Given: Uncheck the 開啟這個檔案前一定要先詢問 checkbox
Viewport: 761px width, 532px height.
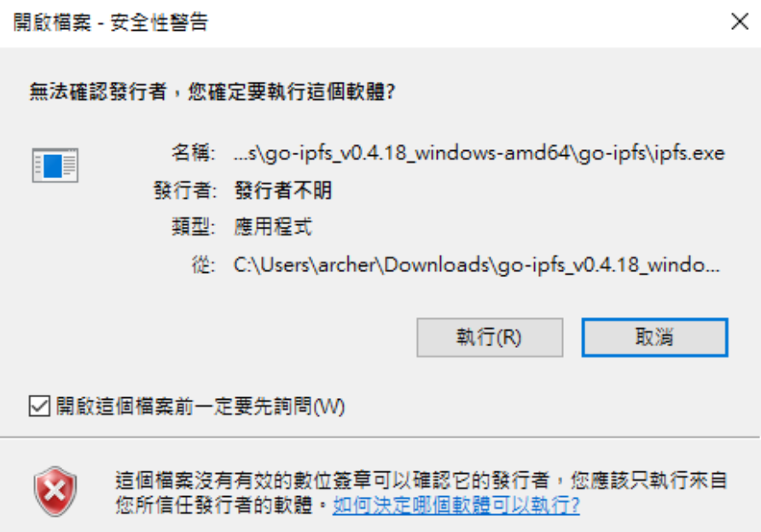Looking at the screenshot, I should (39, 406).
